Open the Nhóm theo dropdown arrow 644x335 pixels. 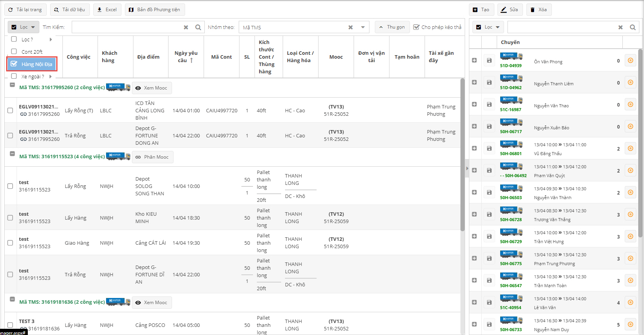click(362, 27)
